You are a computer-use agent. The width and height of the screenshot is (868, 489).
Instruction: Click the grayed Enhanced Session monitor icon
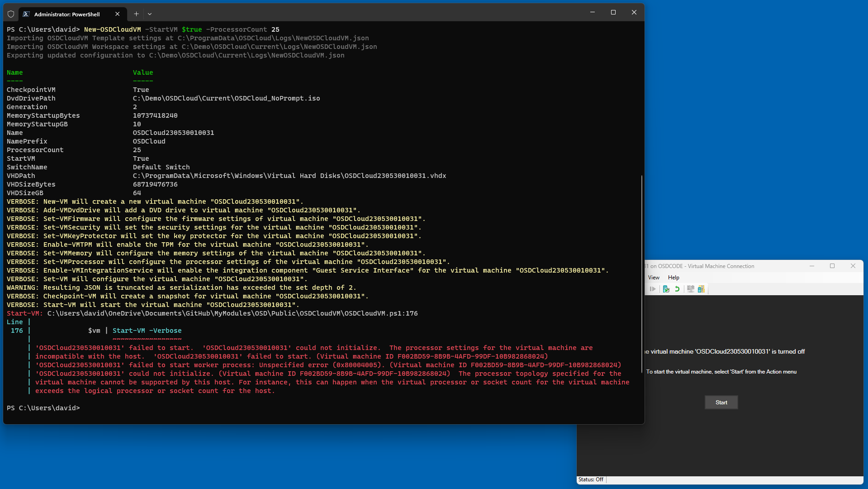click(x=690, y=289)
